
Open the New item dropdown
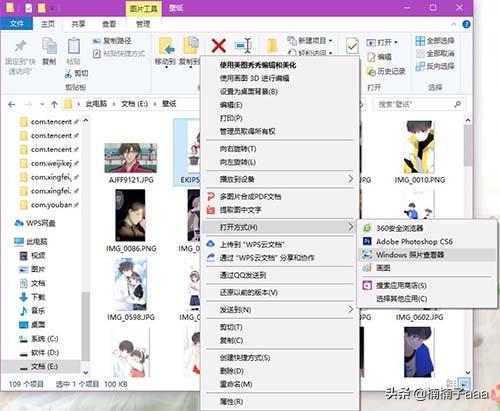point(310,41)
